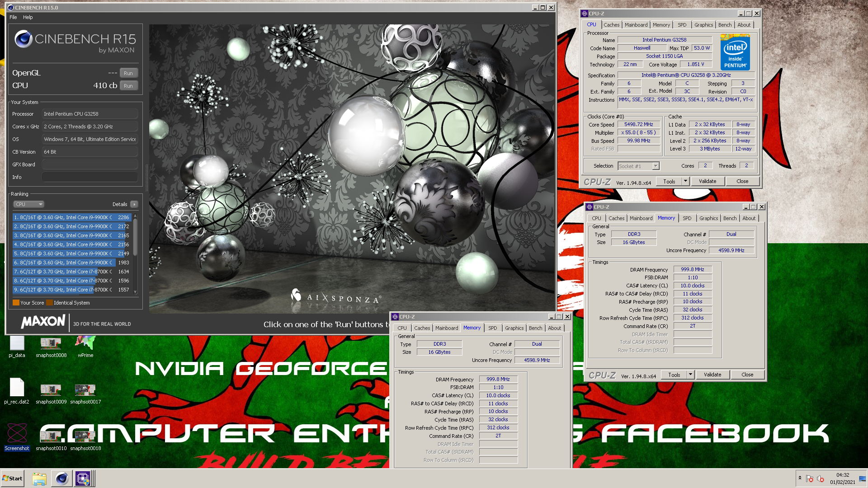Select the snaphsot0010 desktop icon
This screenshot has width=868, height=488.
(51, 439)
